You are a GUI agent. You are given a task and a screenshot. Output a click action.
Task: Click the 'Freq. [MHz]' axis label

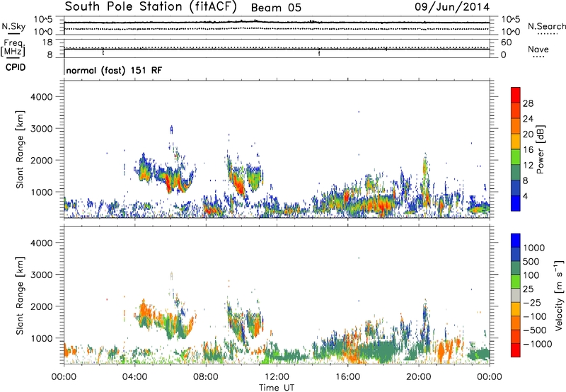coord(13,47)
